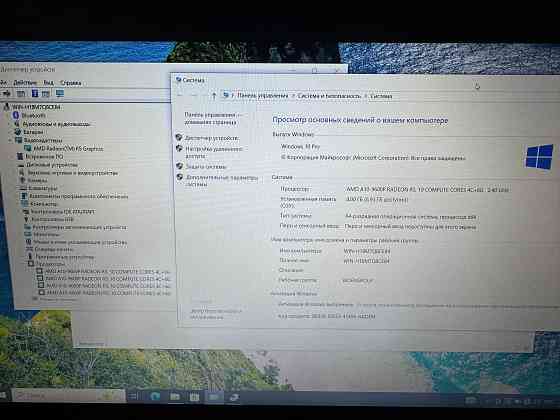The height and width of the screenshot is (420, 560).
Task: Click the Мониторы monitor icon in device tree
Action: pyautogui.click(x=28, y=234)
